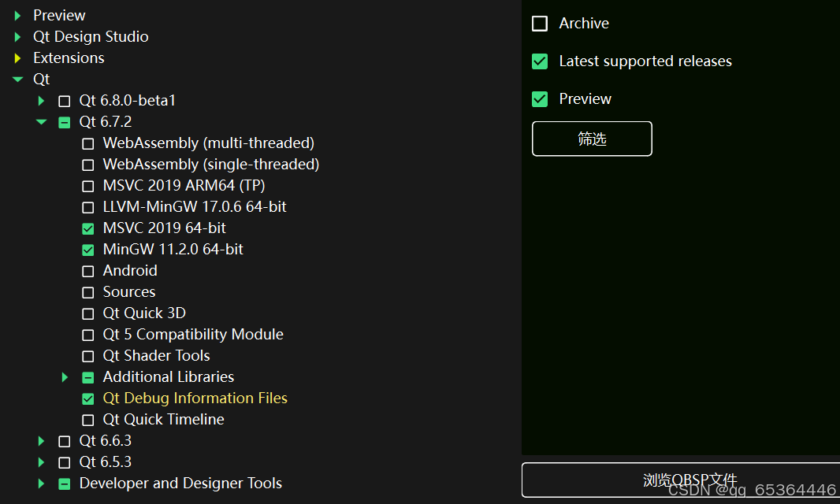Select the Qt Quick 3D text
This screenshot has height=504, width=840.
144,313
